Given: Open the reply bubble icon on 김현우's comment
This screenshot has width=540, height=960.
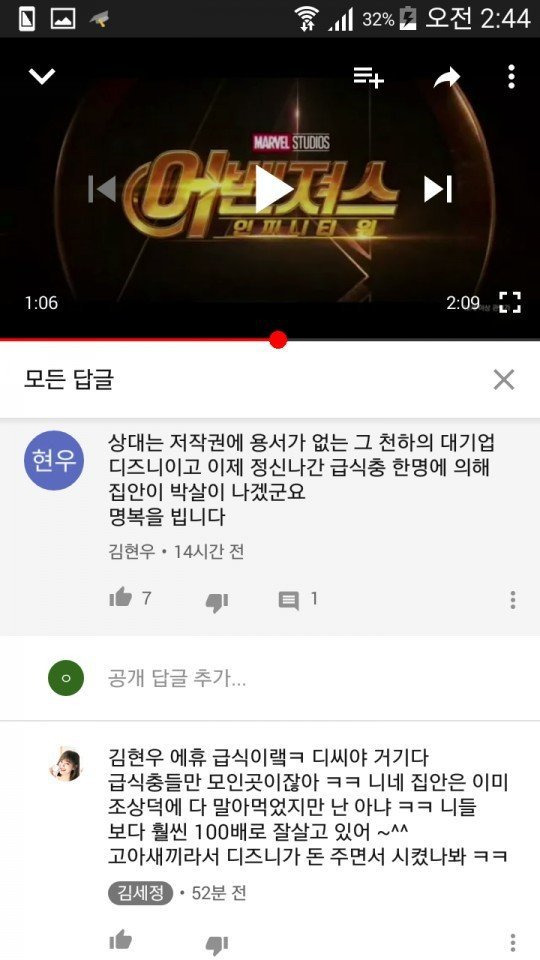Looking at the screenshot, I should coord(289,600).
